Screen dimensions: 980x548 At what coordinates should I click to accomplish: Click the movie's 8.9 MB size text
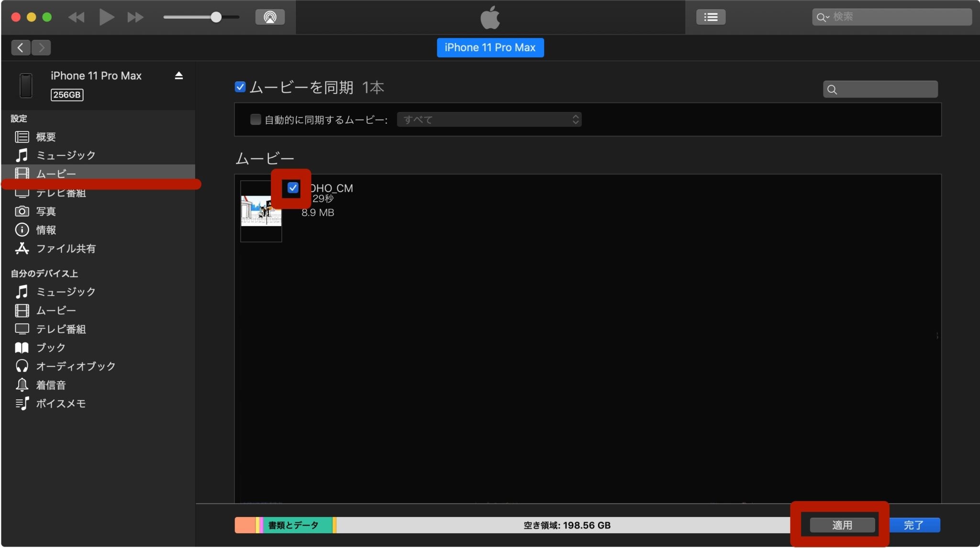coord(318,212)
